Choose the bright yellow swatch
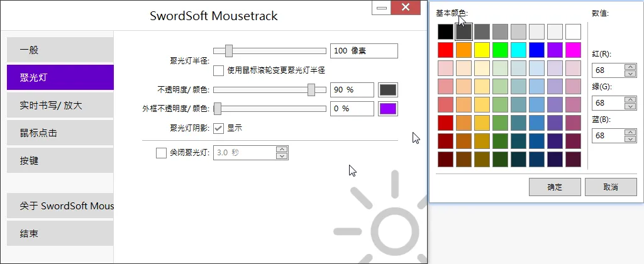The height and width of the screenshot is (264, 644). [x=482, y=50]
